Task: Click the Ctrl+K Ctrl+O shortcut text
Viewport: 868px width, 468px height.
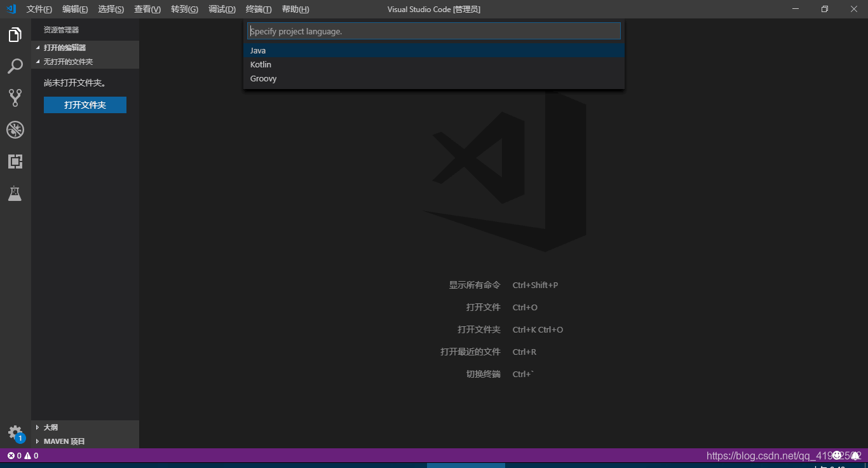Action: coord(538,329)
